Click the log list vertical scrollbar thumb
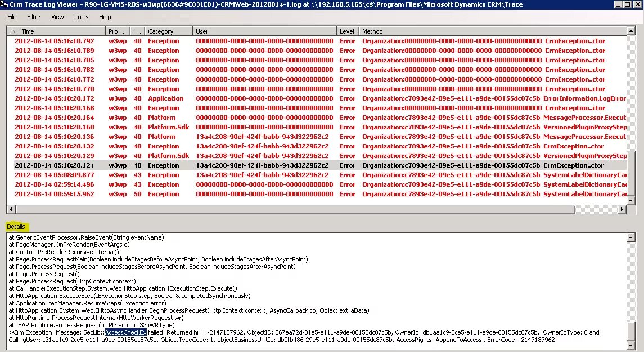Image resolution: width=644 pixels, height=352 pixels. [x=631, y=174]
